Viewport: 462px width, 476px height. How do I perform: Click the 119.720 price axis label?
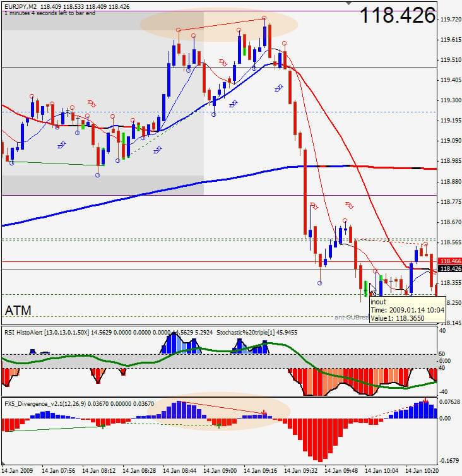(x=451, y=20)
